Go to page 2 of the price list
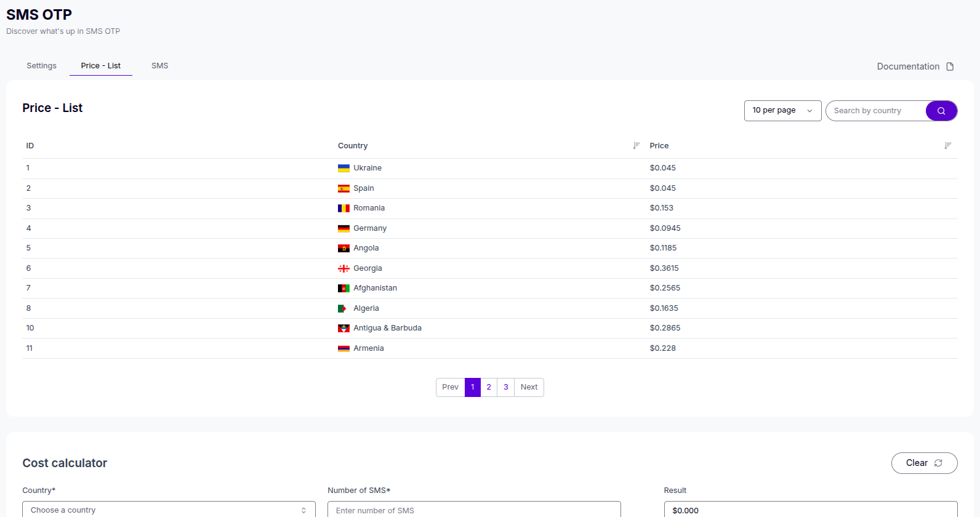 point(489,387)
